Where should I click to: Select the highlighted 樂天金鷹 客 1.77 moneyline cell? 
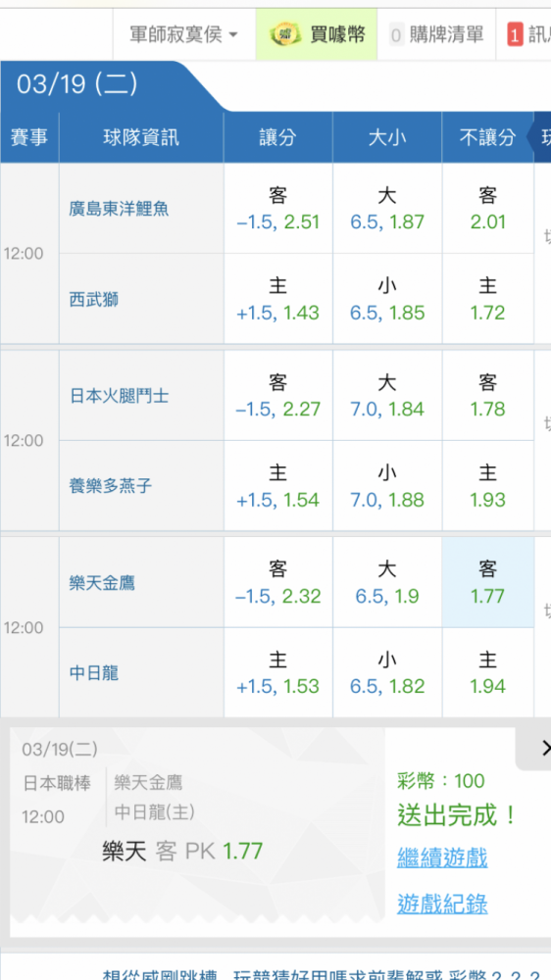pos(488,582)
